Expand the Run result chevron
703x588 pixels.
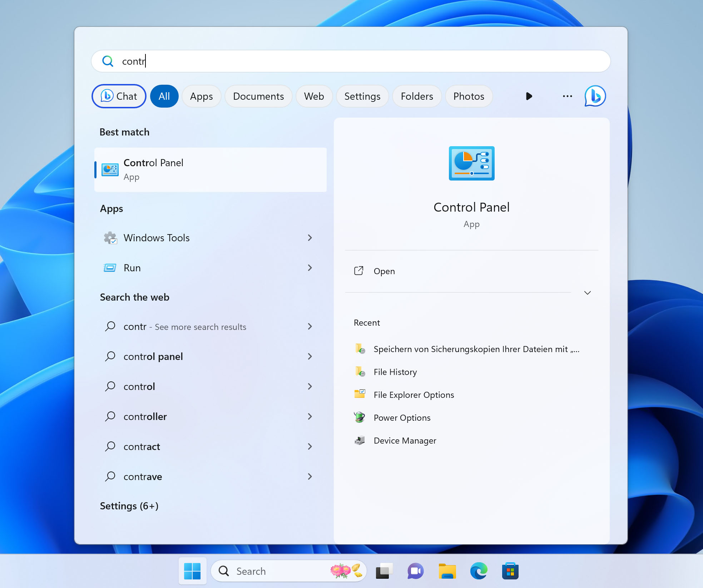coord(310,268)
